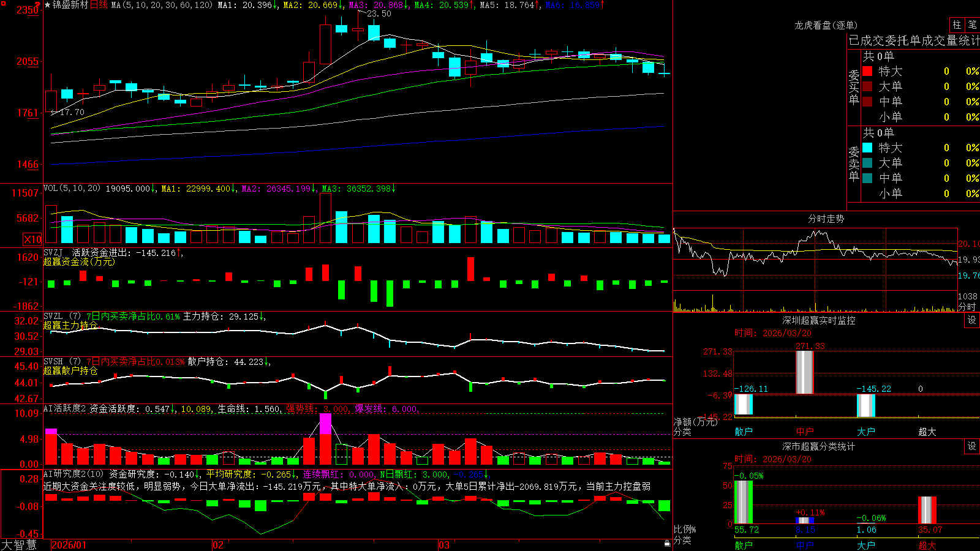Click the star icon before 锦盛新材

coord(48,5)
